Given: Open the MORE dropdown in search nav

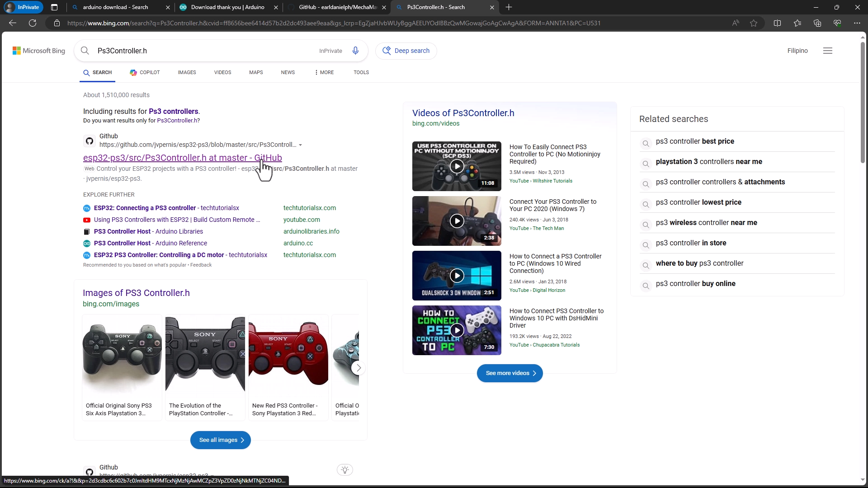Looking at the screenshot, I should pyautogui.click(x=324, y=72).
